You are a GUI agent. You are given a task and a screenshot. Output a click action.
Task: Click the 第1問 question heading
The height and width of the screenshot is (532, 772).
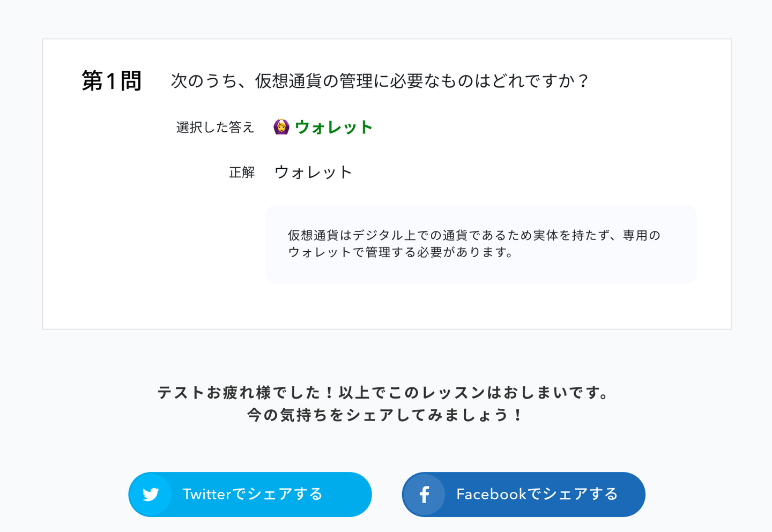112,81
